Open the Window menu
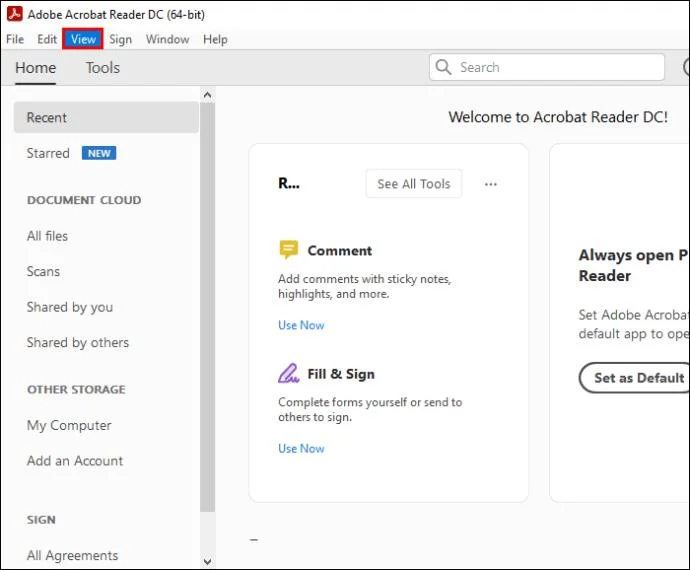 168,39
